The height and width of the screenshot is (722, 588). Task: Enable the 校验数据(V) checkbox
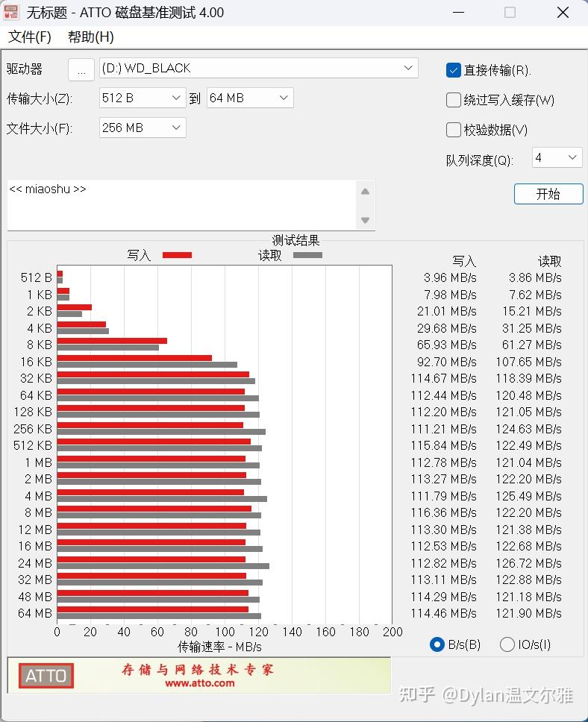click(454, 130)
